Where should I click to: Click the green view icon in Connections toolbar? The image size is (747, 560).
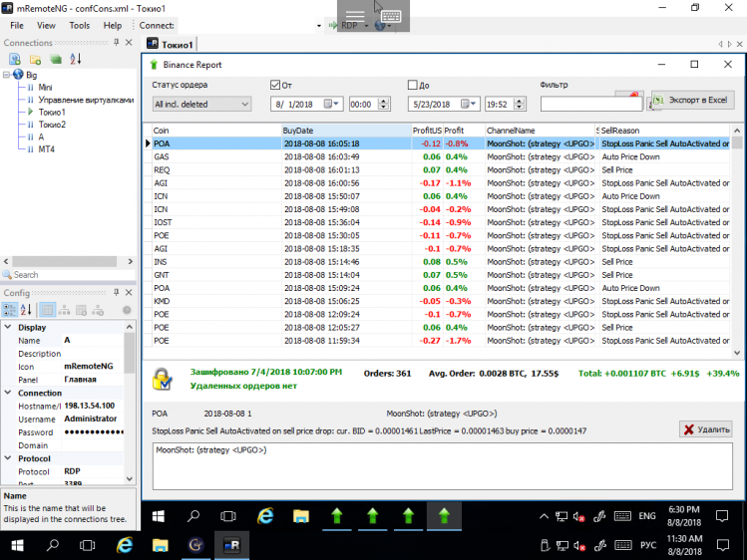pos(56,60)
